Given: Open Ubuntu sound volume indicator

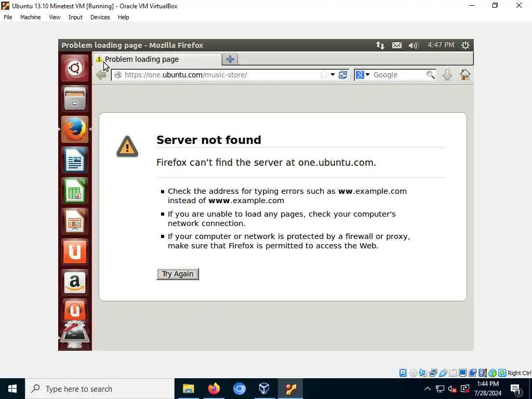Looking at the screenshot, I should (414, 45).
